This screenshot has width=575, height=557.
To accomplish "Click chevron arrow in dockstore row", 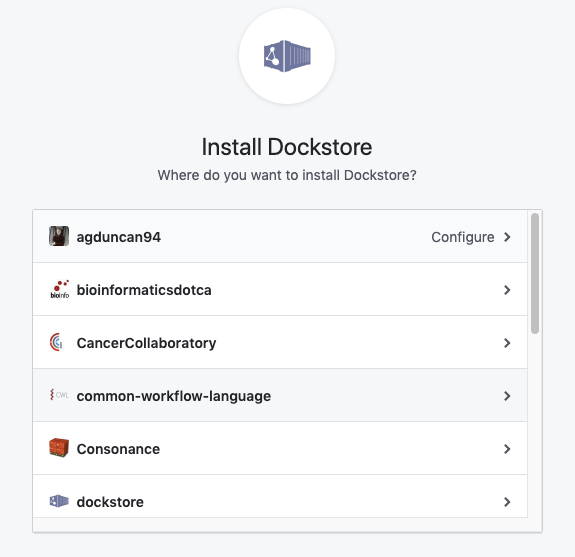I will [x=507, y=502].
